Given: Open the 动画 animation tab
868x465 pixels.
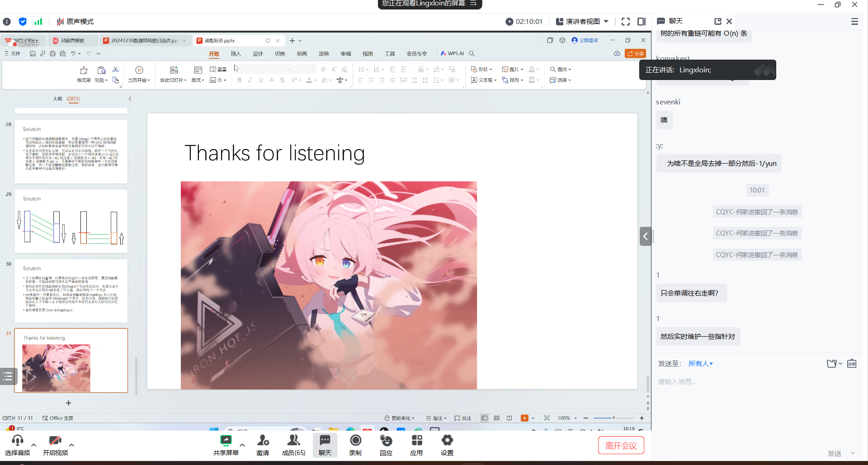Looking at the screenshot, I should [302, 53].
